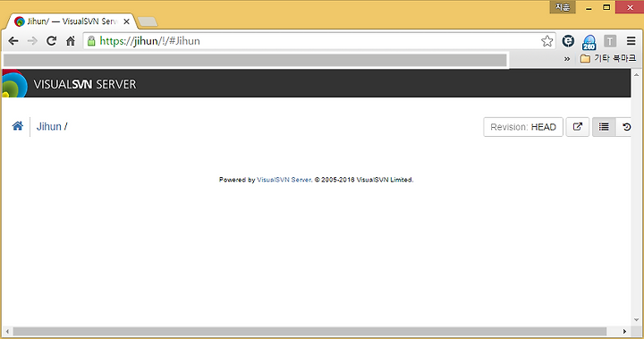Image resolution: width=644 pixels, height=339 pixels.
Task: Open the Chrome hamburger menu
Action: coord(631,41)
